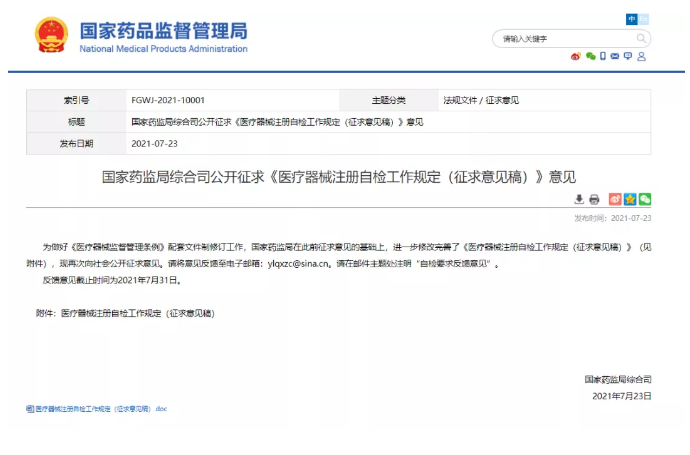Click 发布时间: 2021-07-23 under share icons
This screenshot has height=455, width=690.
(613, 218)
